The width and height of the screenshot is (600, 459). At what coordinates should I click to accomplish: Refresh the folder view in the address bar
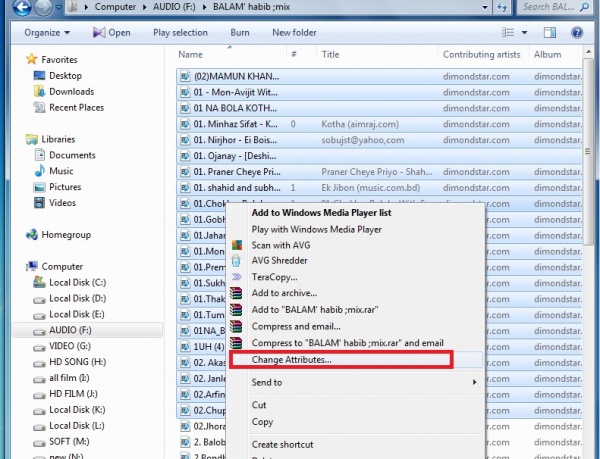502,7
